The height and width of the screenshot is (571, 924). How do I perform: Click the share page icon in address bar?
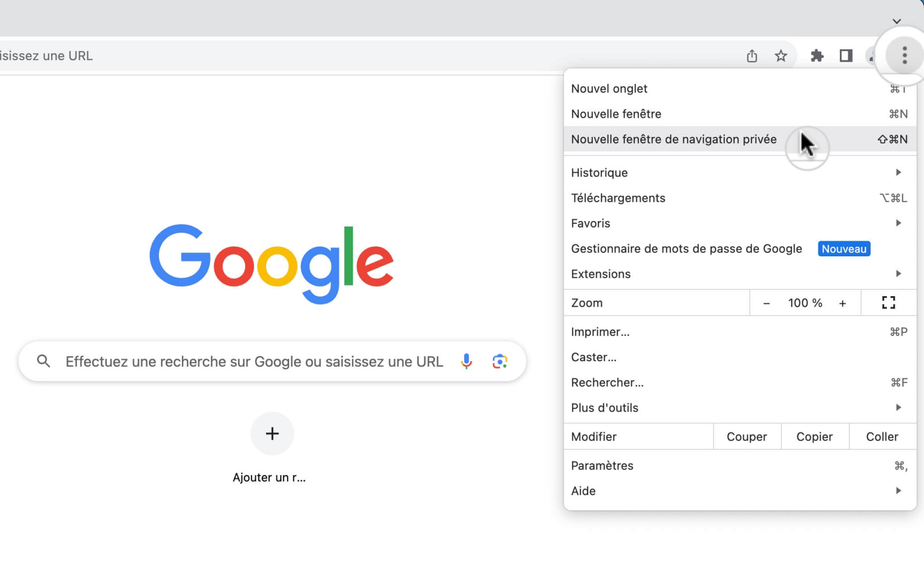point(752,56)
